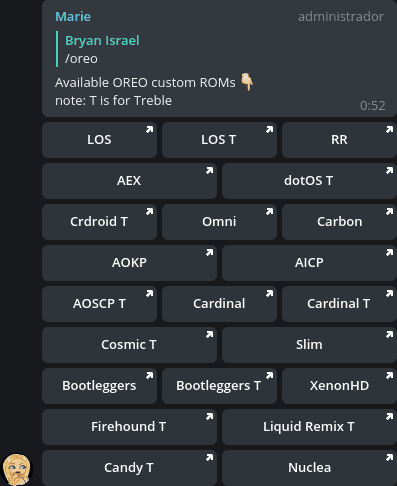Open the AEX ROM link

(129, 181)
